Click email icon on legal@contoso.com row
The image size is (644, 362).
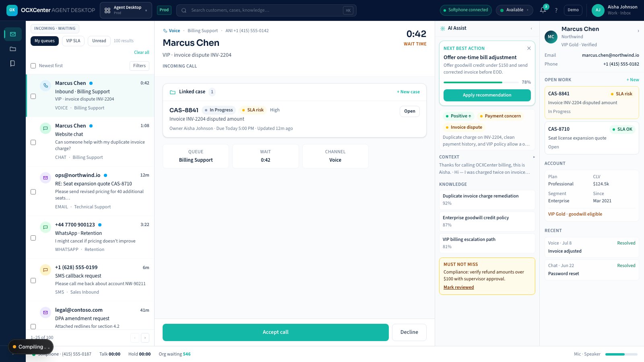(45, 312)
